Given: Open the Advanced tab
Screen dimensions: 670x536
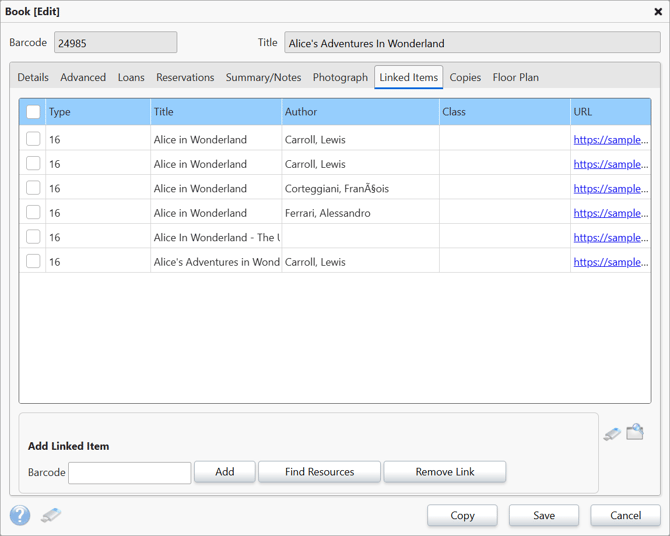Looking at the screenshot, I should pyautogui.click(x=83, y=77).
